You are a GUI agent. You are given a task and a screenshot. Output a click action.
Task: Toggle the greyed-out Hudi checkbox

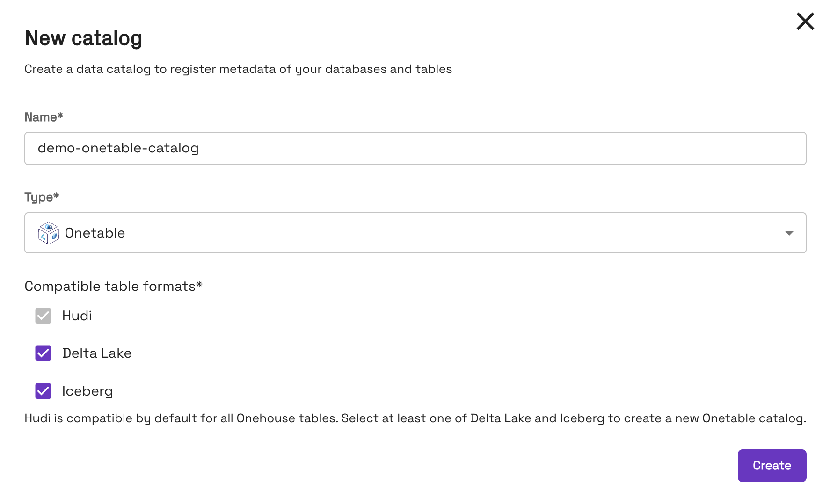43,316
